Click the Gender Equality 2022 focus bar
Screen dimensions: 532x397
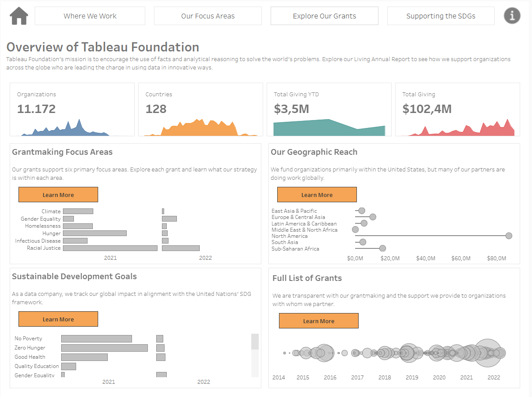(169, 219)
